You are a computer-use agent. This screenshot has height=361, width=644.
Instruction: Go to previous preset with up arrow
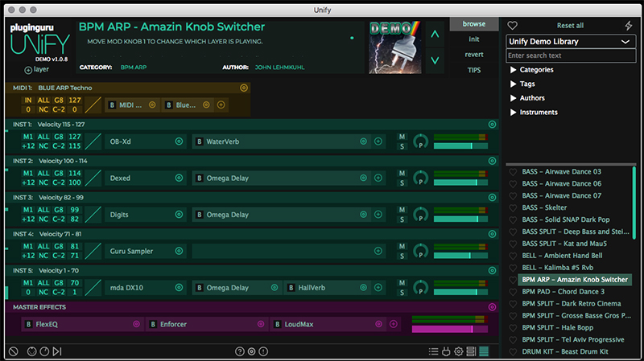(x=435, y=35)
